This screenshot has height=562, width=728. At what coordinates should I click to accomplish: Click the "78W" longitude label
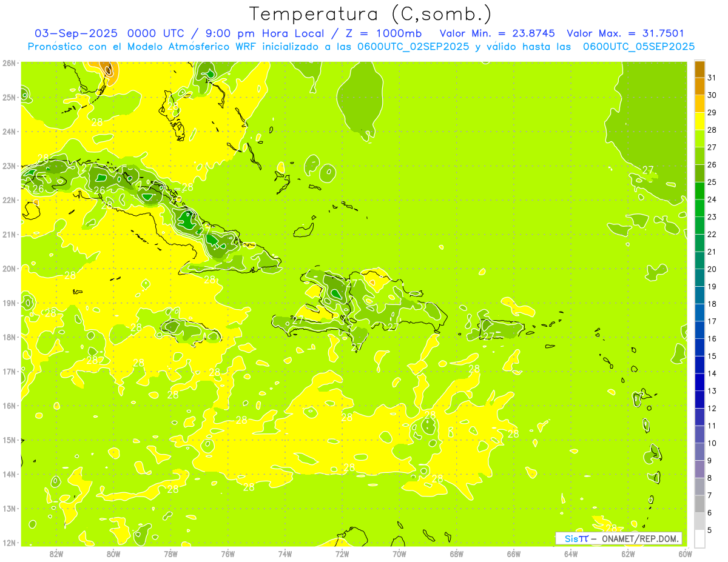tap(170, 554)
